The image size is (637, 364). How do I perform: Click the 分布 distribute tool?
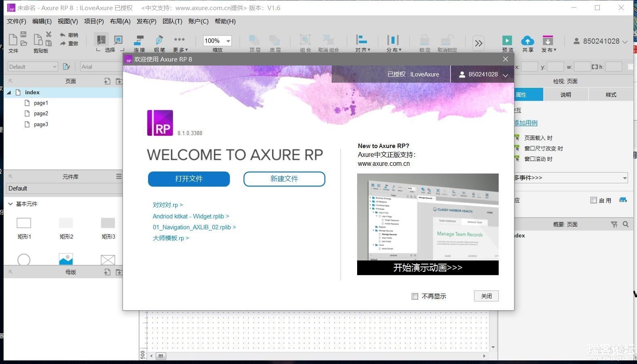(394, 43)
